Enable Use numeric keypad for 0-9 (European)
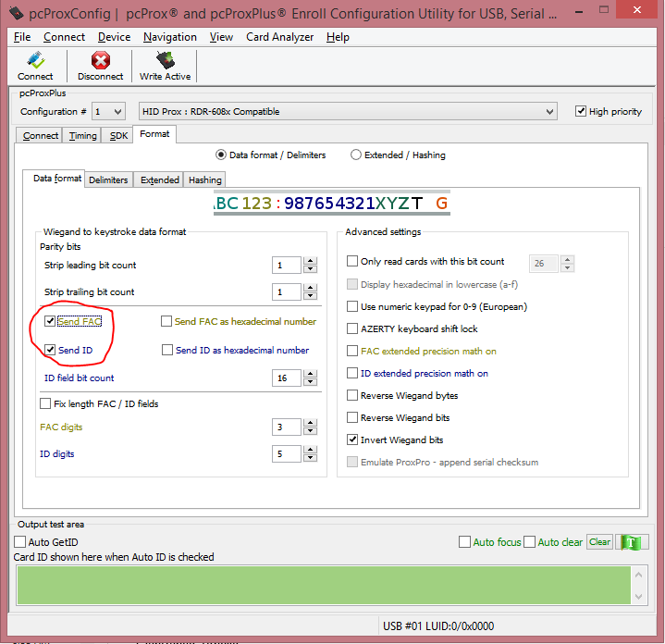Image resolution: width=665 pixels, height=644 pixels. 352,306
